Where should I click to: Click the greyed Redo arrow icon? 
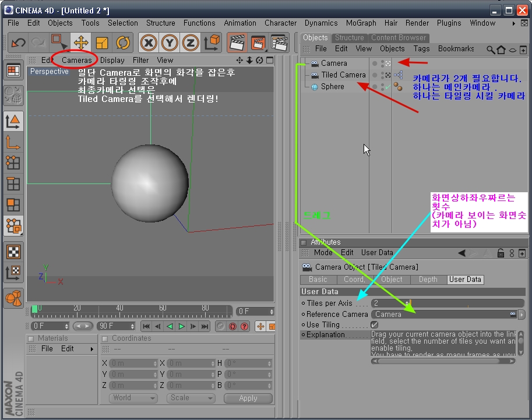point(38,43)
